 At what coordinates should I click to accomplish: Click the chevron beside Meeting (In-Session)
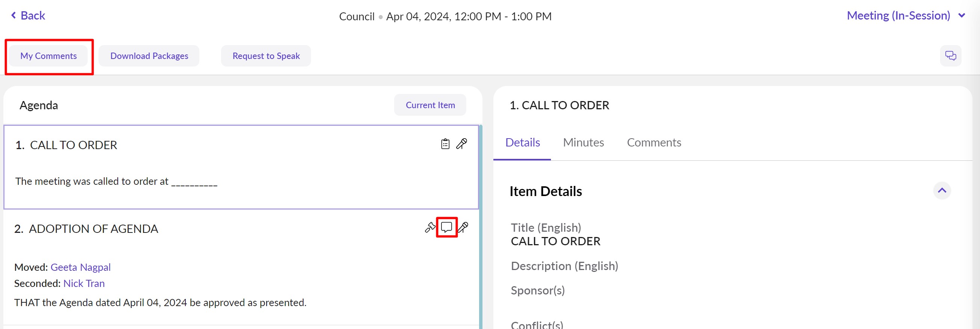click(x=962, y=15)
